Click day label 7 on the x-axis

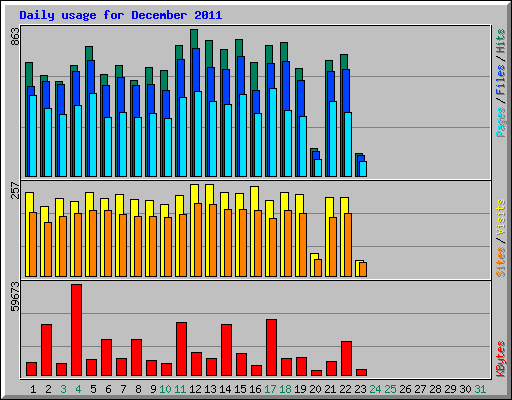(x=123, y=389)
